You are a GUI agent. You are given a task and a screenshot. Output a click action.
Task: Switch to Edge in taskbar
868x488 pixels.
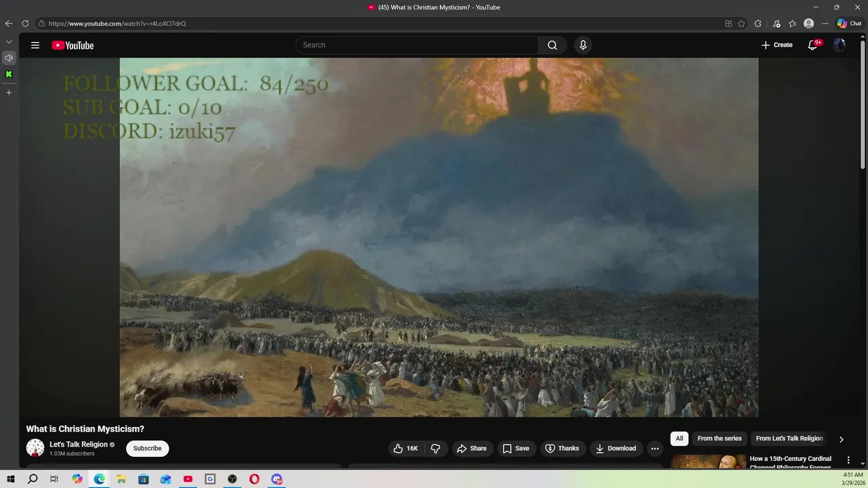click(x=99, y=479)
